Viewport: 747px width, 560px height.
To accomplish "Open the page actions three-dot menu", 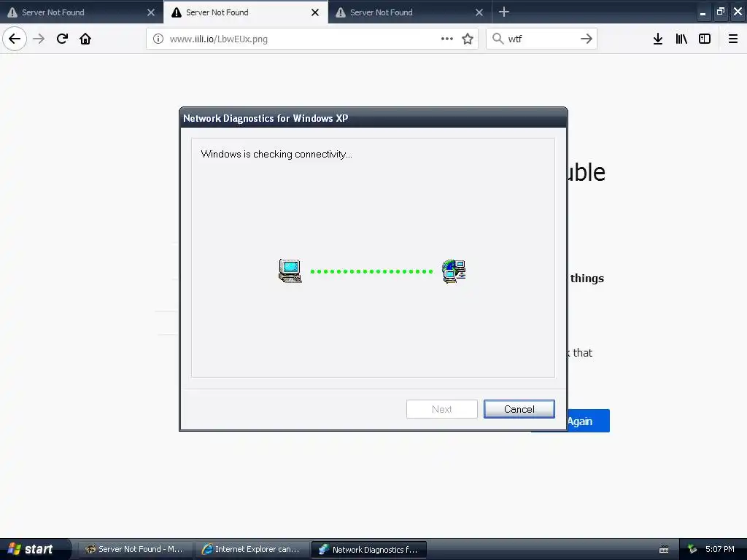I will pyautogui.click(x=447, y=39).
